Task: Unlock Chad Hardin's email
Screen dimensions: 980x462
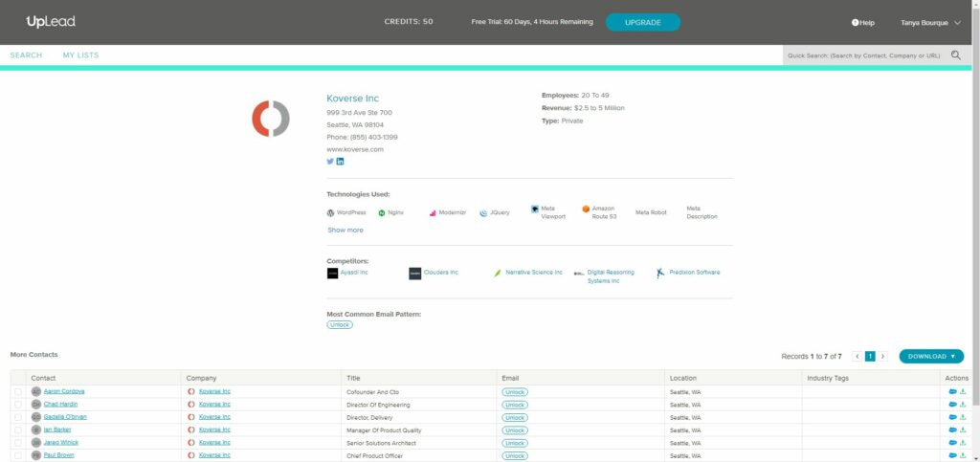Action: pos(514,405)
